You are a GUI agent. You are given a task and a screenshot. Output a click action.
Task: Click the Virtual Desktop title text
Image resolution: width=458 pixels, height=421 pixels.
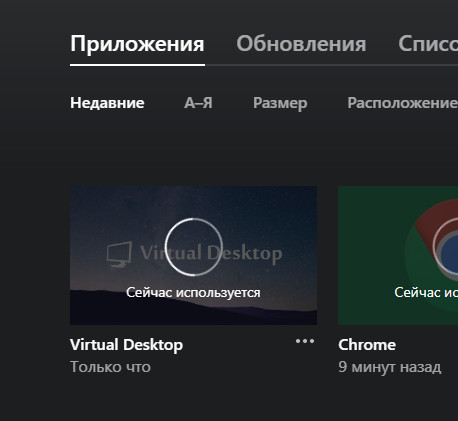click(x=126, y=345)
